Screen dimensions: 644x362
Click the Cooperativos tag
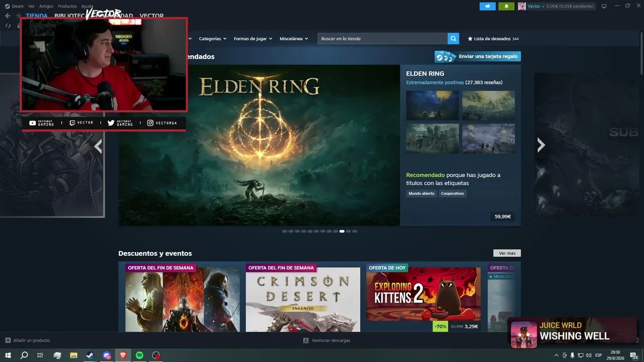(x=452, y=194)
